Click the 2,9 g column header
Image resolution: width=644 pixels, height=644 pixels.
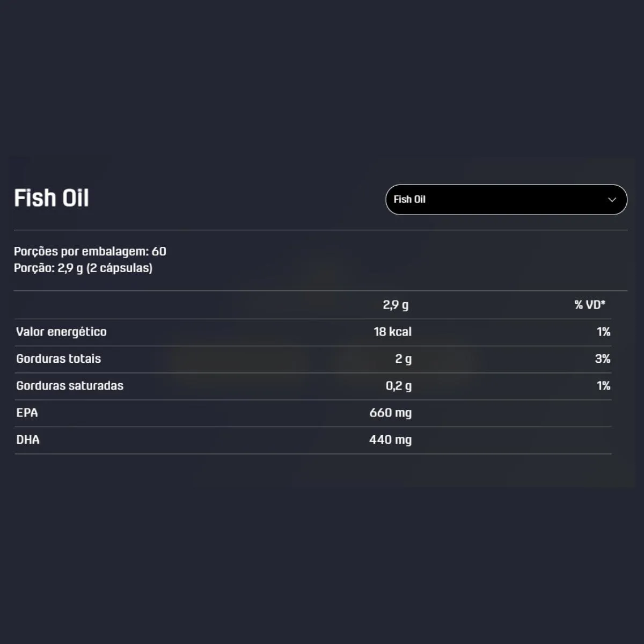(396, 305)
